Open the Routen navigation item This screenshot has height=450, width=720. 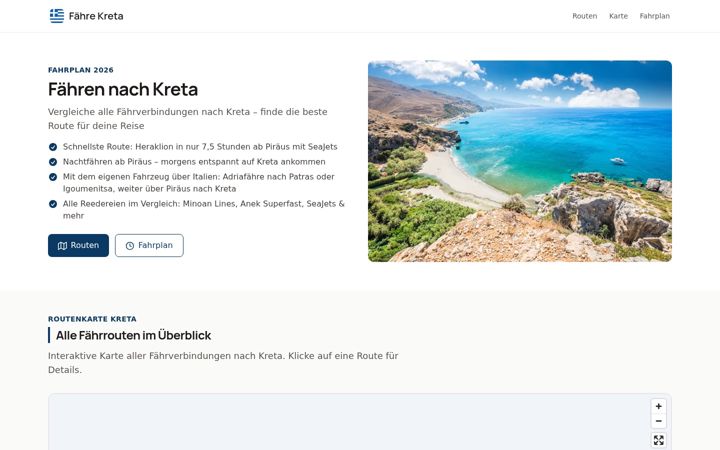[585, 16]
